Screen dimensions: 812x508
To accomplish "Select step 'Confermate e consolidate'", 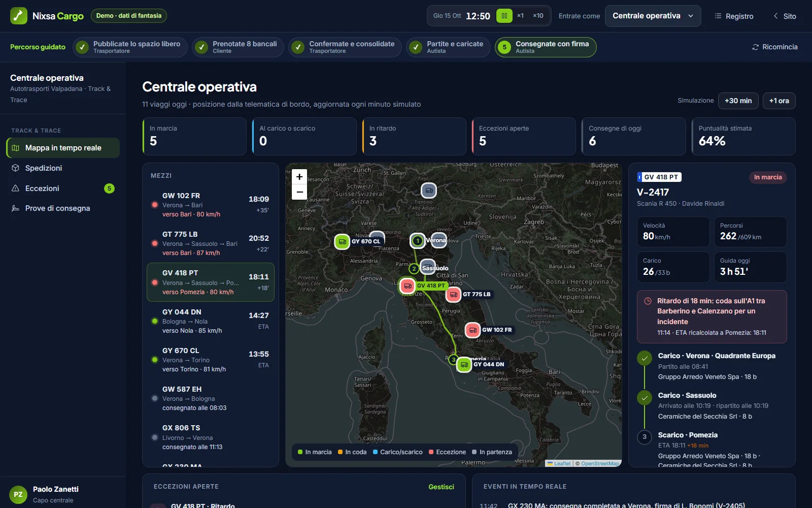I will click(x=345, y=47).
